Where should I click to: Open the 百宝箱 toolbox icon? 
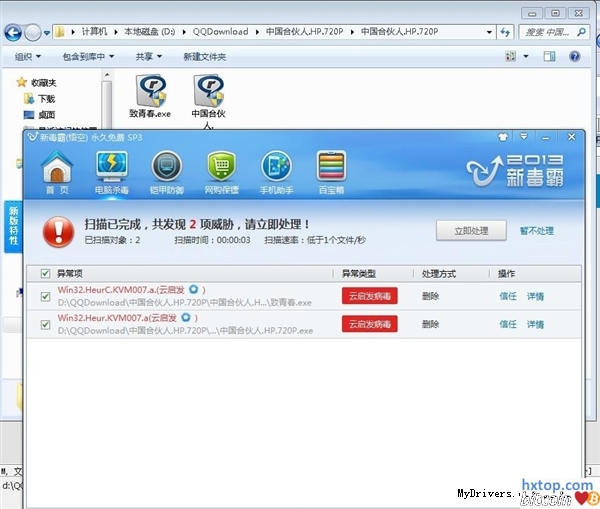coord(330,171)
